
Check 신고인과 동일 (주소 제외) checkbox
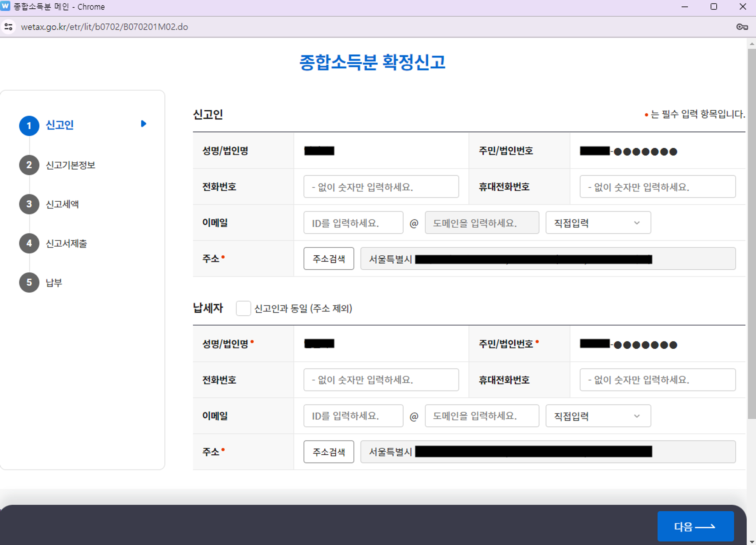pyautogui.click(x=243, y=308)
